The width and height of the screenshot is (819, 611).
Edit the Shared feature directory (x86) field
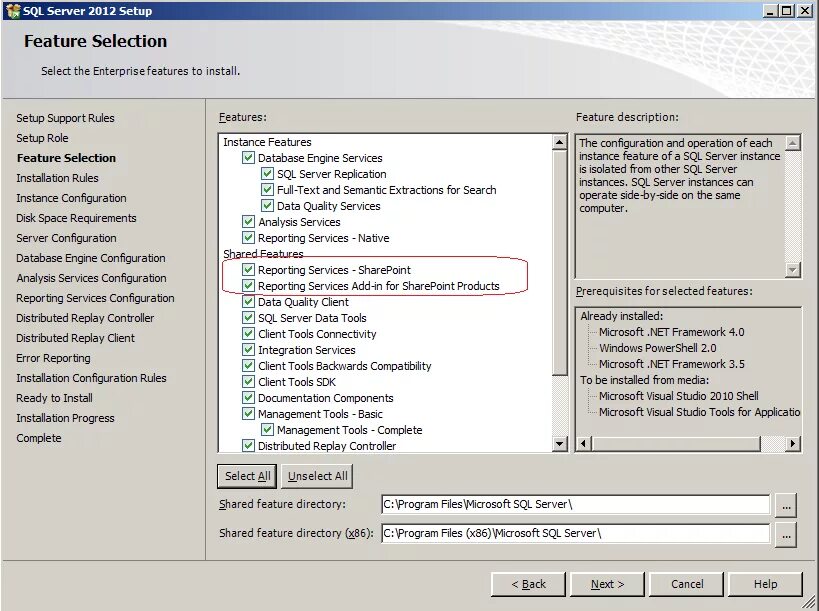click(576, 533)
